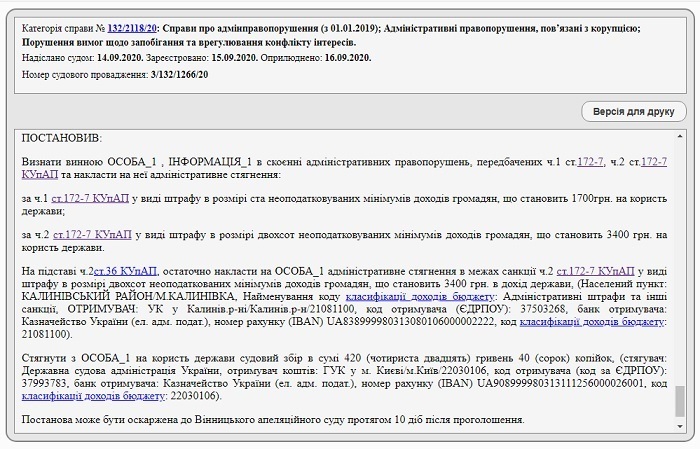Open 'ст.172-7 КУпАП' link in 'за ч.2' paragraph
Image resolution: width=700 pixels, height=449 pixels.
pyautogui.click(x=92, y=234)
